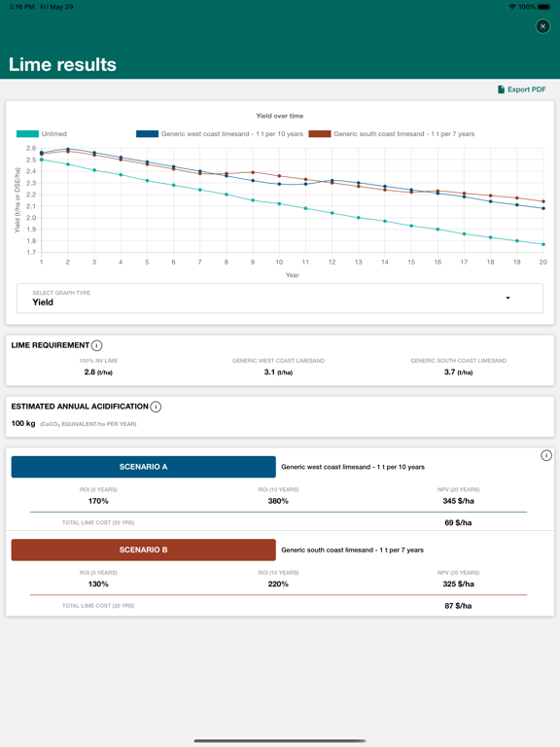The image size is (560, 747).
Task: Click the '100 kg' acidification value
Action: (23, 423)
